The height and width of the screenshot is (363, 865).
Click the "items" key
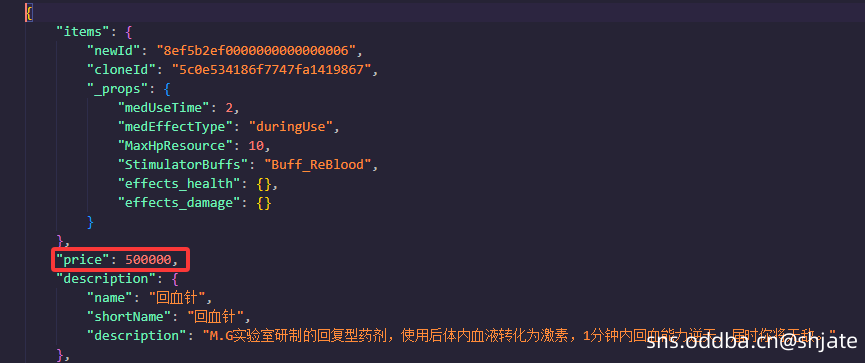[x=79, y=31]
